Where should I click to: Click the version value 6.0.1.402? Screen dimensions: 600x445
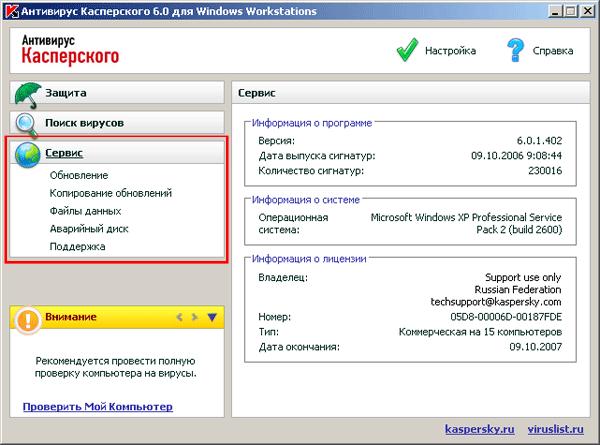[539, 141]
